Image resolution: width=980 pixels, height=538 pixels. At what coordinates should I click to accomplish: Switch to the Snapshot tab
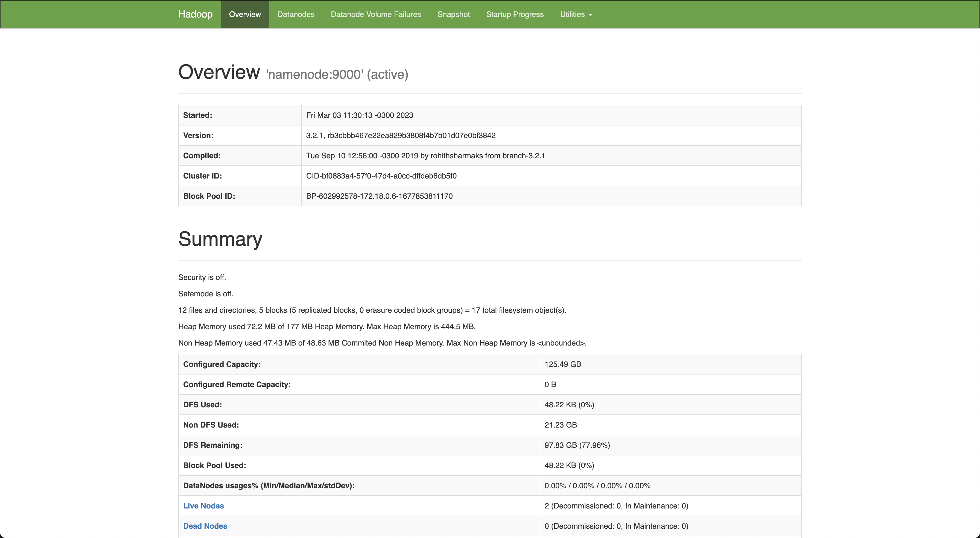click(453, 14)
